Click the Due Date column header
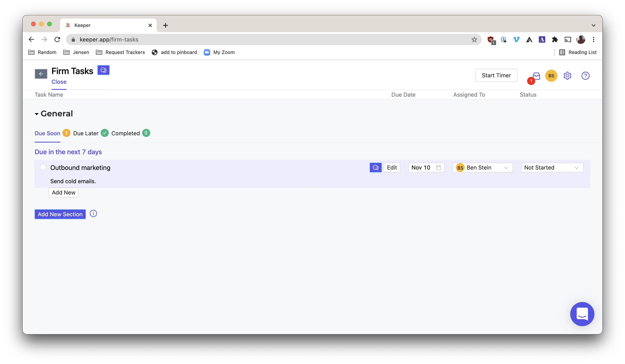Viewport: 625px width, 364px height. point(403,95)
